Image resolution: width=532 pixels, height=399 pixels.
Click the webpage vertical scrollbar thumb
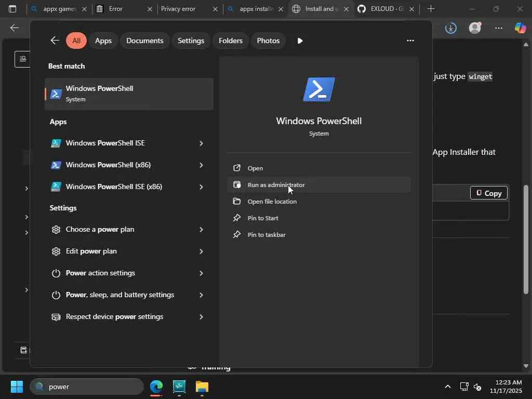[x=526, y=239]
